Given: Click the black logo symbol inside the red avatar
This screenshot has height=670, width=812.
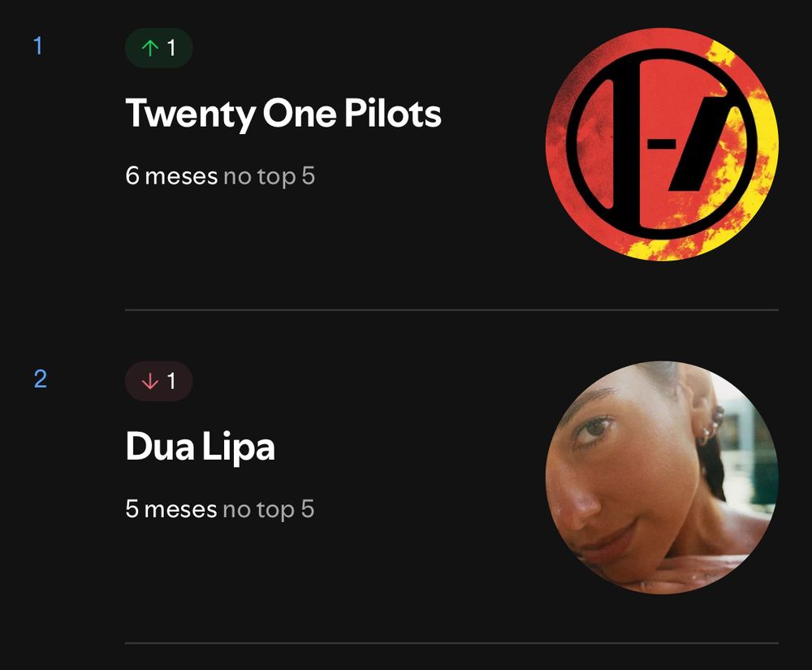Looking at the screenshot, I should (x=658, y=144).
